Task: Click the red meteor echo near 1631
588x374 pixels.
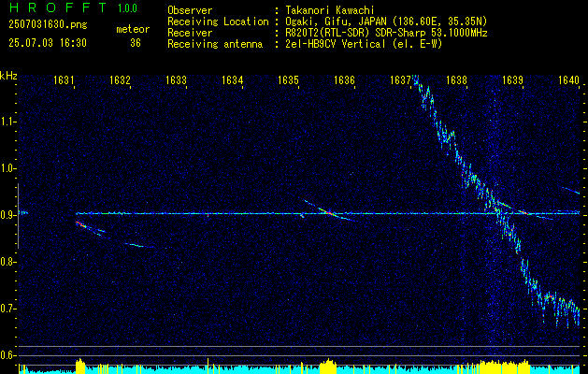Action: pyautogui.click(x=80, y=224)
